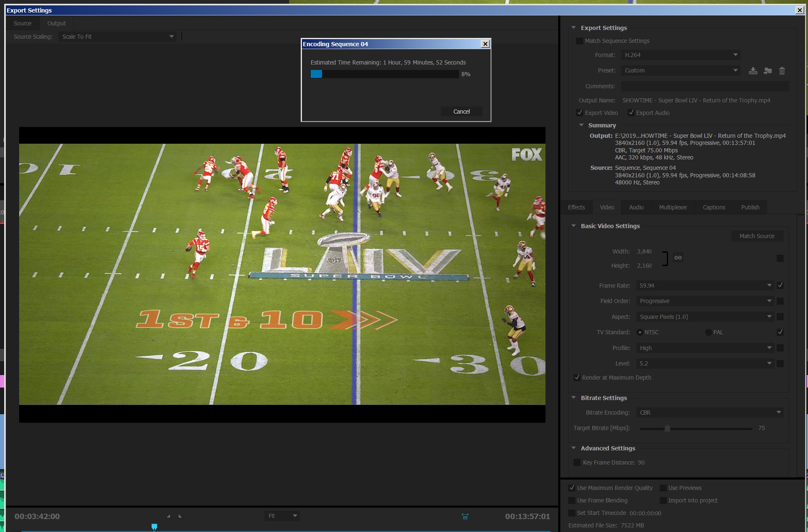
Task: Toggle the Field Order match source checkbox
Action: coord(780,301)
